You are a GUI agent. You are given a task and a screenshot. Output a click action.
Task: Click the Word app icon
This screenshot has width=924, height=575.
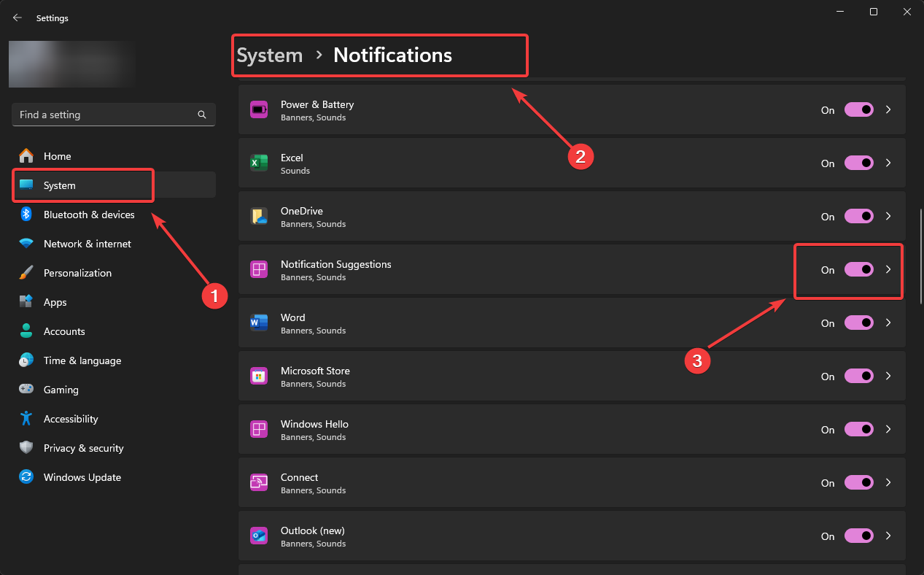coord(259,323)
